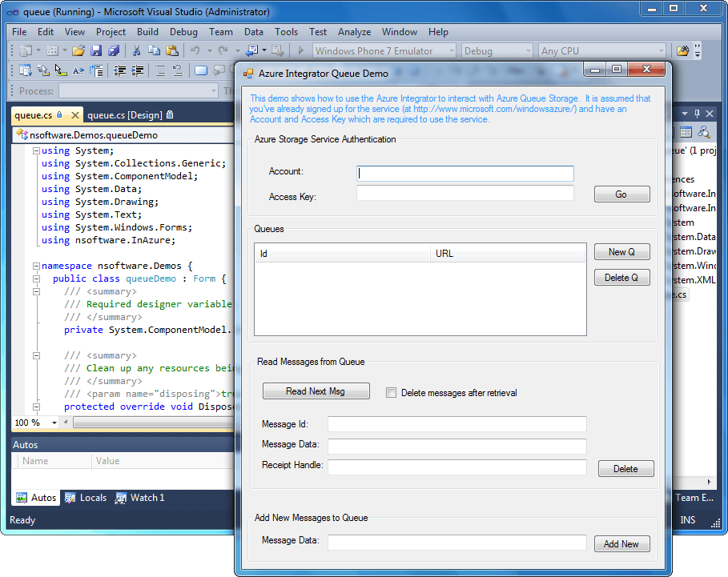Close the queue.cs editor tab
This screenshot has height=577, width=728.
(x=74, y=115)
